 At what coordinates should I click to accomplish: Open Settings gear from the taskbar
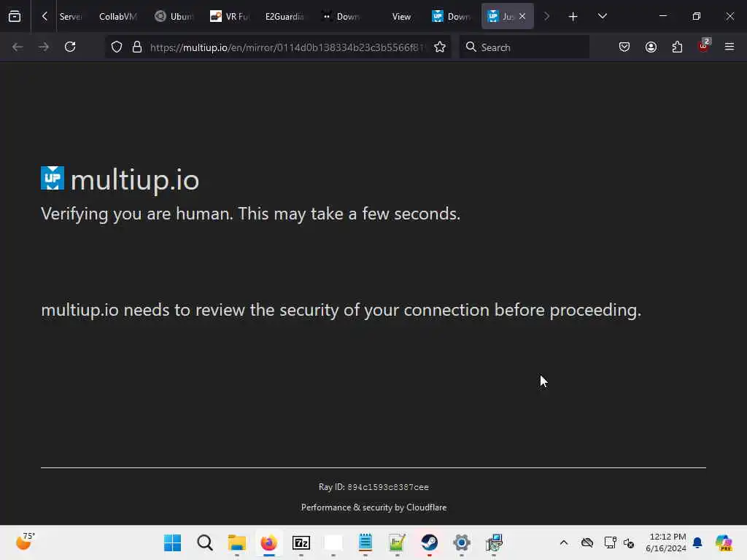[x=462, y=542]
